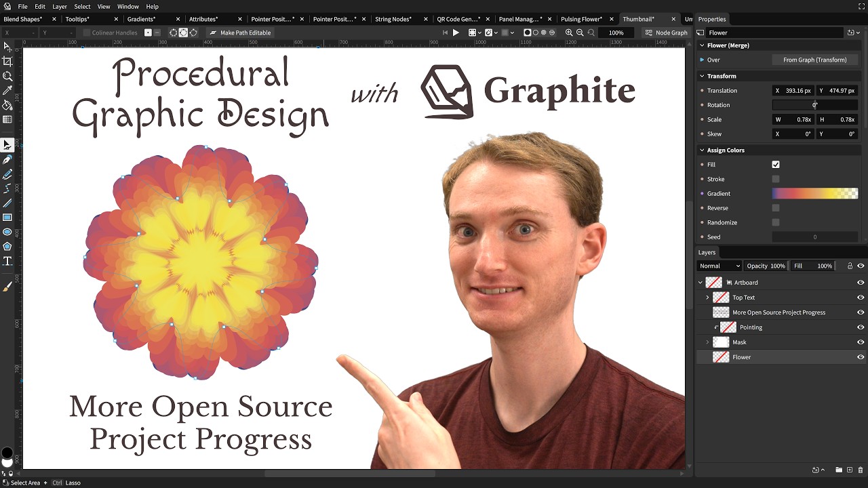
Task: Toggle visibility of More Open Source Project Progress layer
Action: [x=861, y=312]
